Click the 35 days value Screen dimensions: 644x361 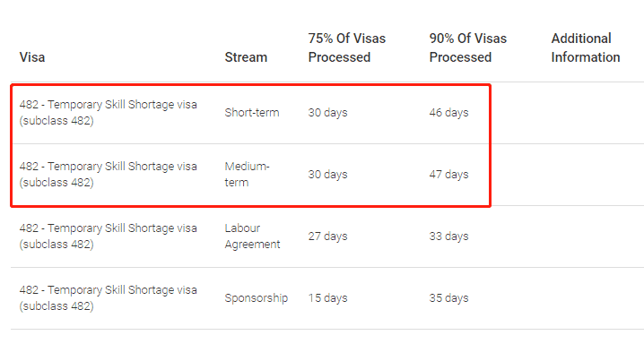448,297
